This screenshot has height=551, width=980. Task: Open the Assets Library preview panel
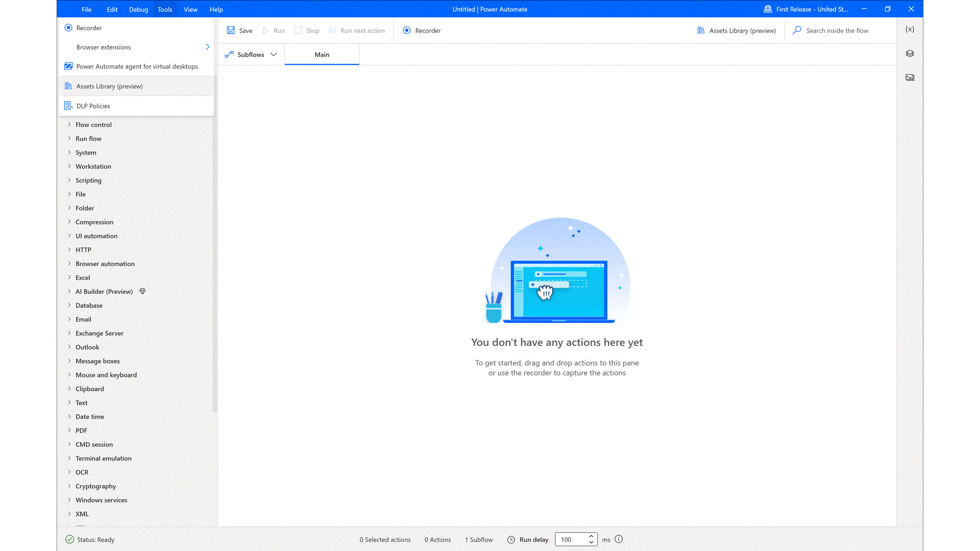[737, 30]
